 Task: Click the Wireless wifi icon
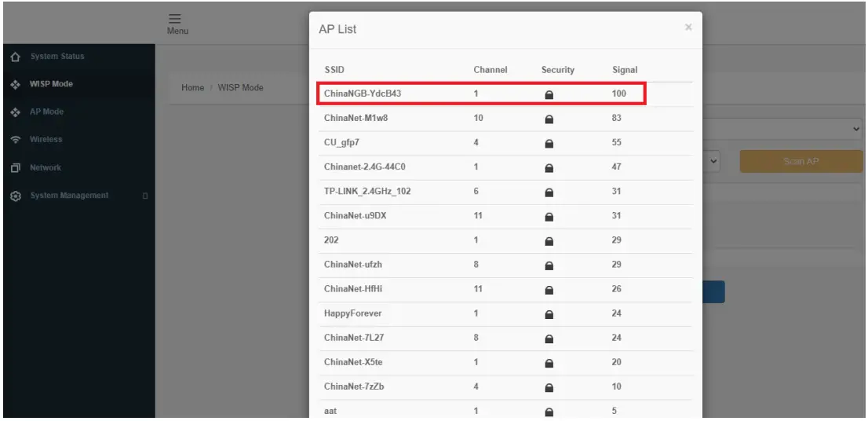pos(13,140)
